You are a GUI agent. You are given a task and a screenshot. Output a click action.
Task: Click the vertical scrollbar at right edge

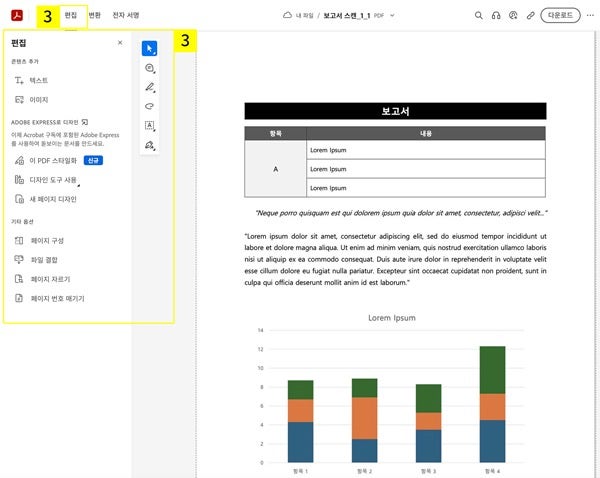[595, 254]
